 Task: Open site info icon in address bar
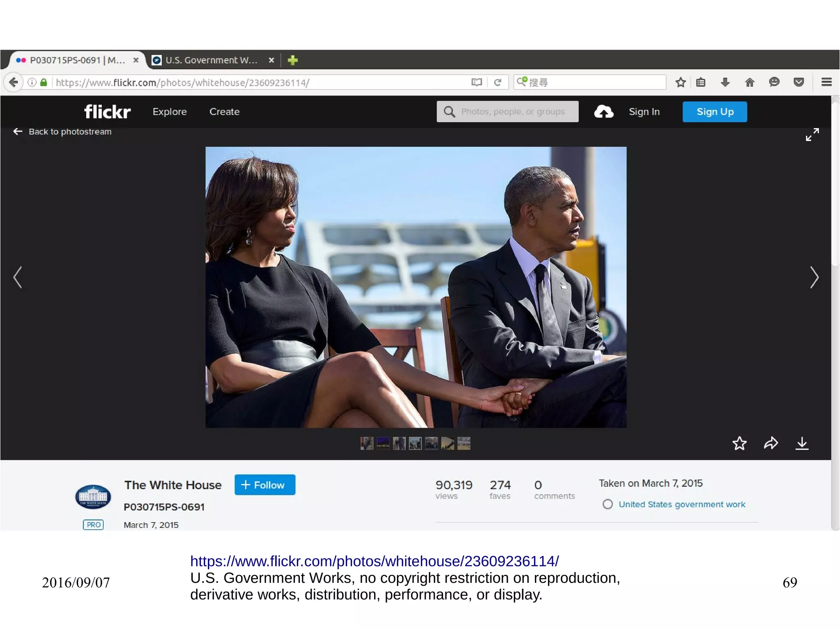tap(32, 82)
